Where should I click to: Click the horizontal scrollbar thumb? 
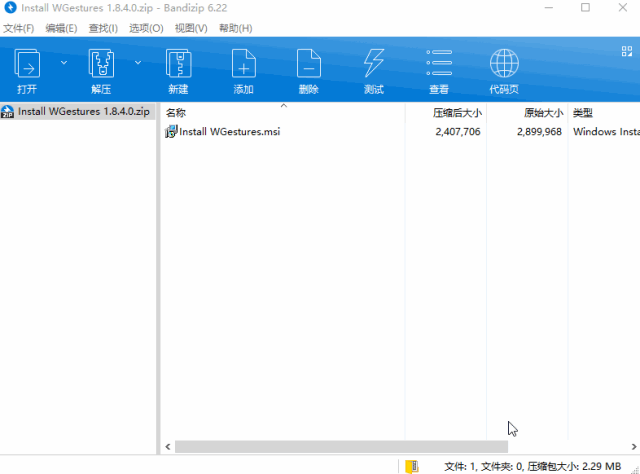pyautogui.click(x=341, y=447)
